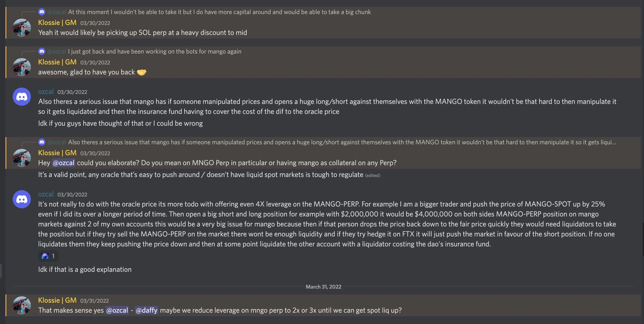Click the @daffy mention in the last message
The height and width of the screenshot is (324, 644).
(147, 310)
